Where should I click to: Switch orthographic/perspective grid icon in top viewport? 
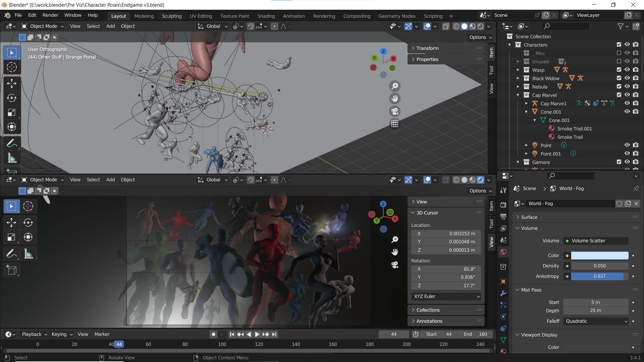pos(395,124)
